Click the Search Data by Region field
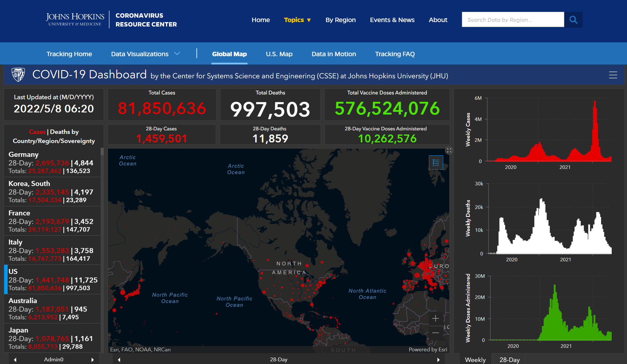 click(x=512, y=20)
